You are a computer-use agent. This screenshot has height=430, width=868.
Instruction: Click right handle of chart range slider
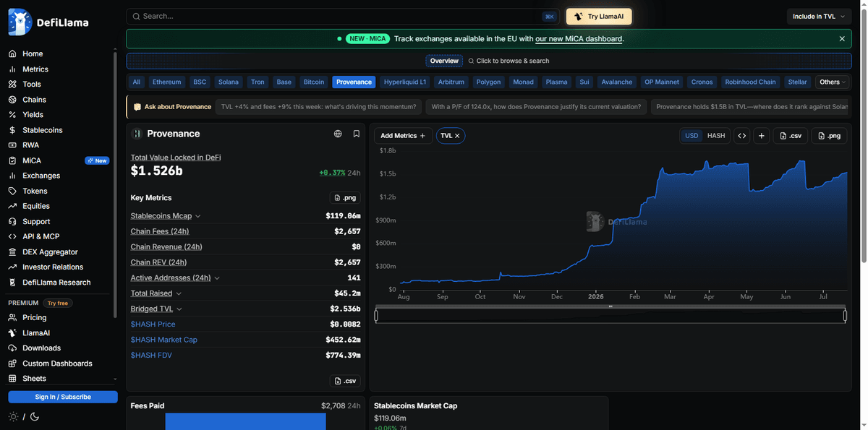(x=845, y=316)
